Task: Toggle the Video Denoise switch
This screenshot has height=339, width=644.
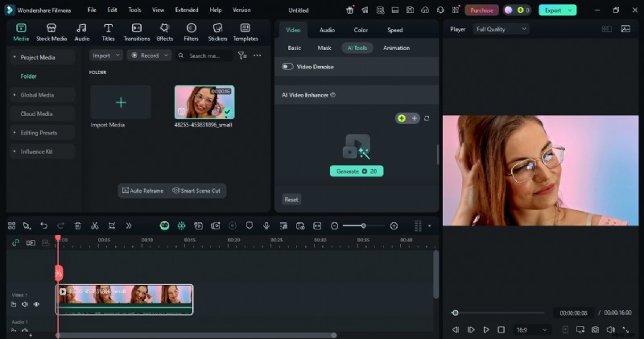Action: pos(287,67)
